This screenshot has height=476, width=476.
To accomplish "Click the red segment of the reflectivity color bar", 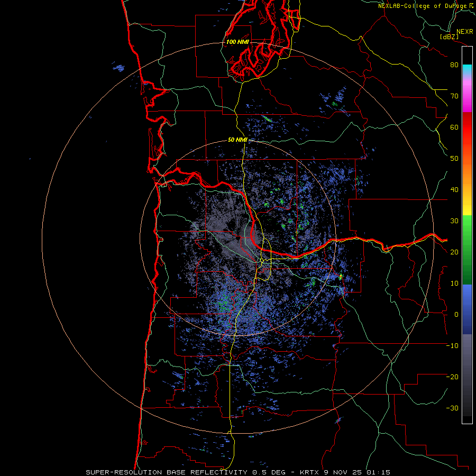I will click(x=467, y=127).
